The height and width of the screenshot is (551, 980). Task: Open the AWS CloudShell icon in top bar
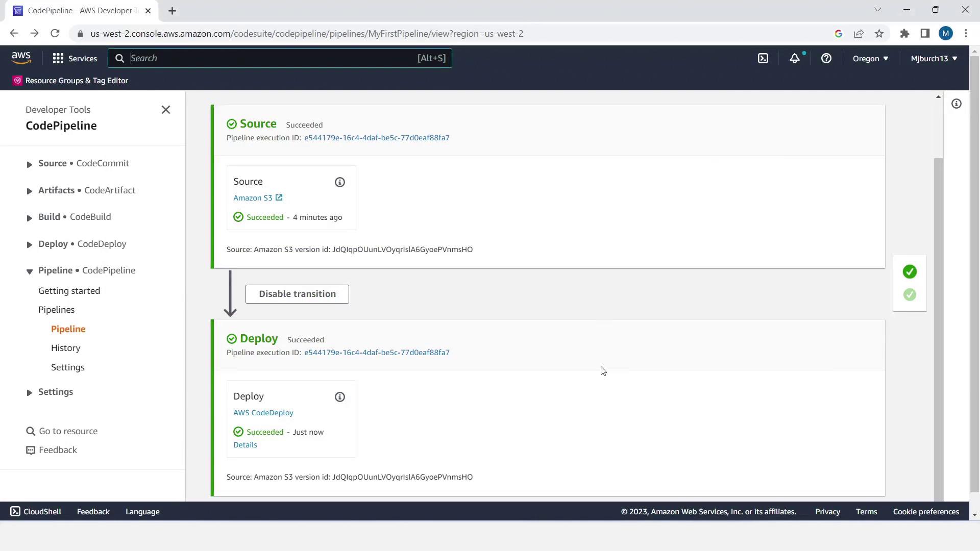pyautogui.click(x=763, y=58)
